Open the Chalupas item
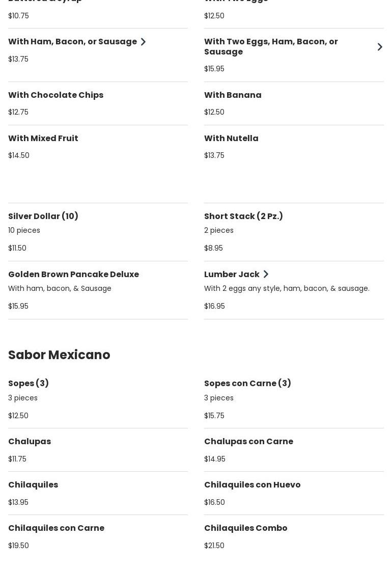The image size is (392, 568). (30, 442)
